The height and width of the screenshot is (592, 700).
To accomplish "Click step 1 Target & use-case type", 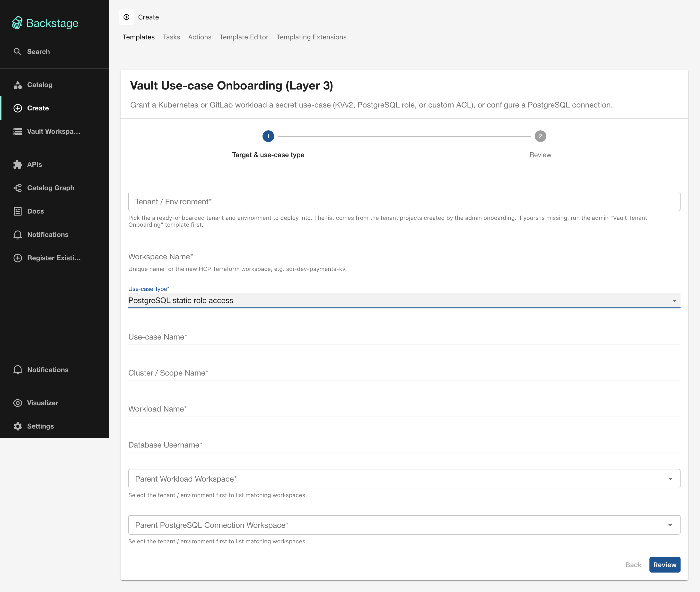I will click(x=268, y=145).
